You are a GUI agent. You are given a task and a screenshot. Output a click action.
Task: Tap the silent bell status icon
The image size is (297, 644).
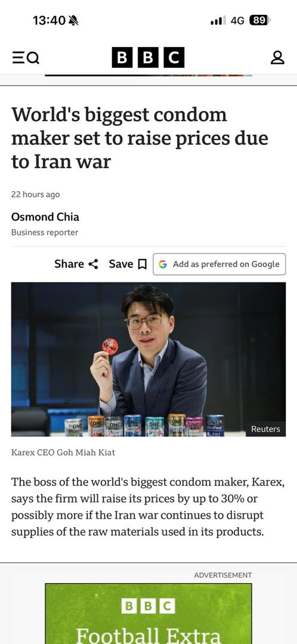(x=73, y=20)
